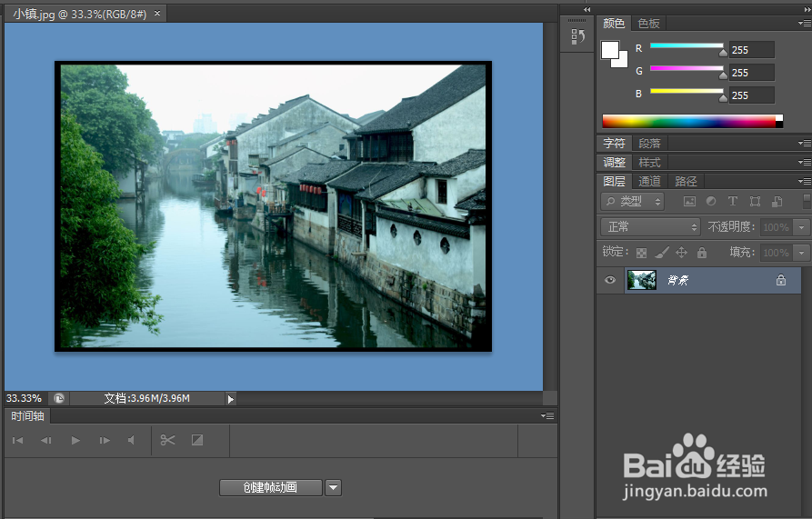Switch to the 样式 tab
This screenshot has height=519, width=812.
649,163
